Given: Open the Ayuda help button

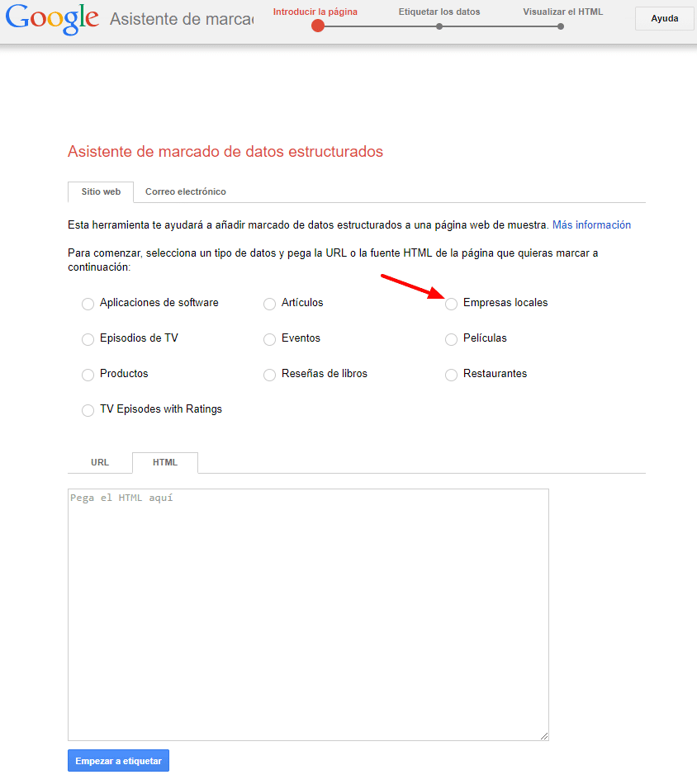Looking at the screenshot, I should 665,18.
